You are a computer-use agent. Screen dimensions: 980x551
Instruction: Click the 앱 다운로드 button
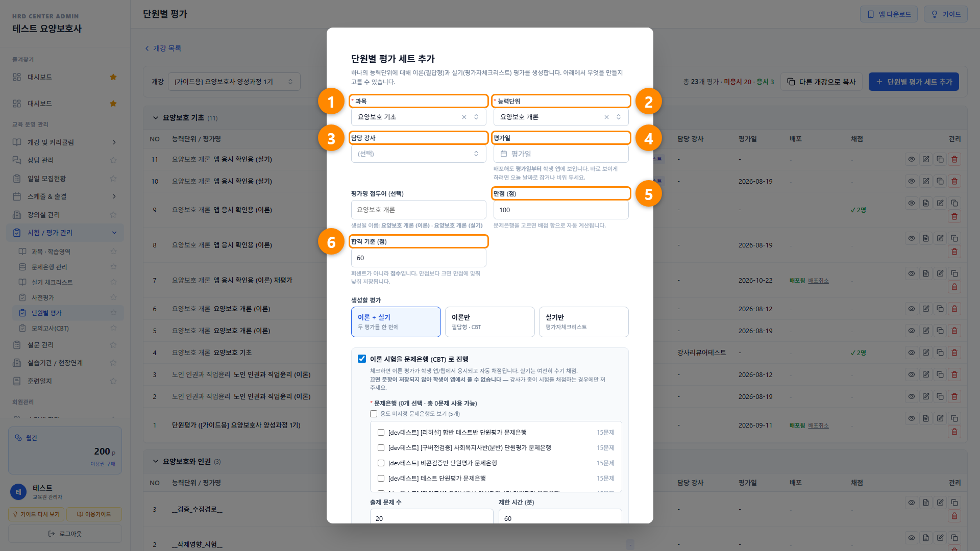coord(889,14)
